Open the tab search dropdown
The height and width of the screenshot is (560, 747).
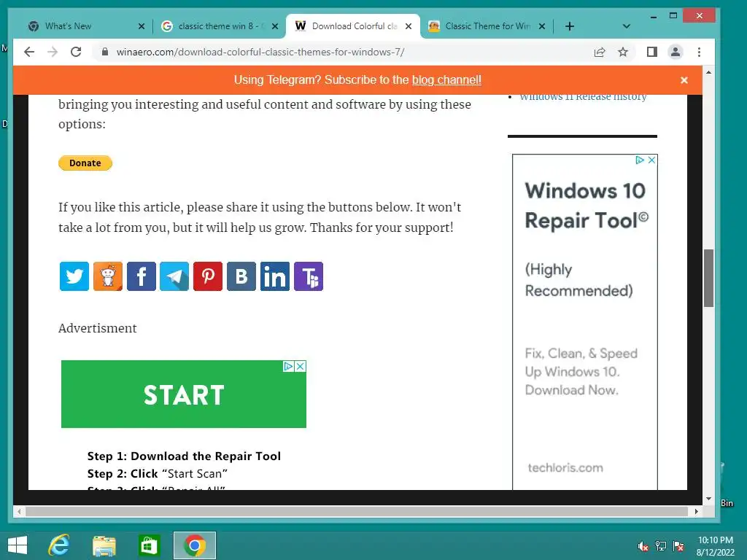coord(627,26)
